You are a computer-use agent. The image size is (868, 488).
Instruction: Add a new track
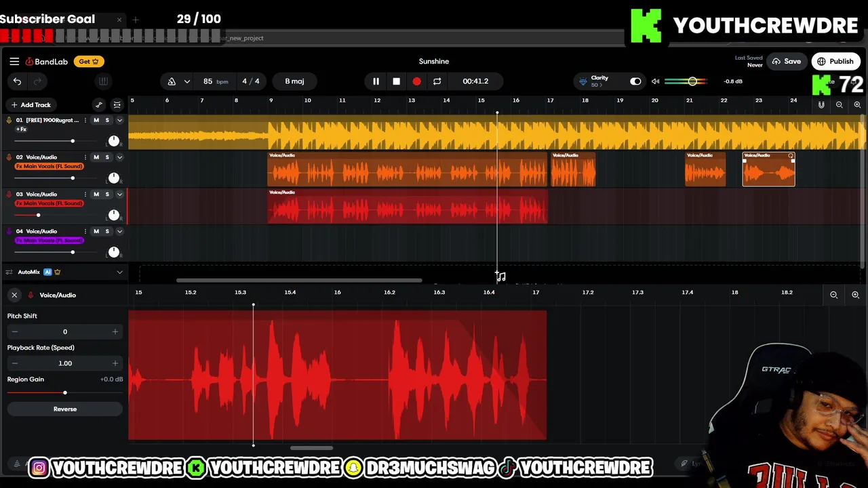tap(31, 105)
